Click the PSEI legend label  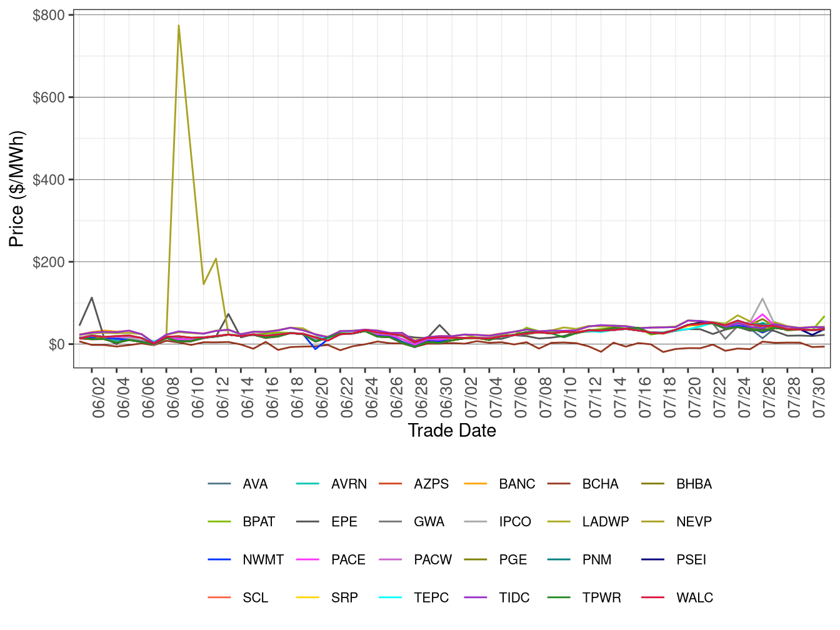[x=691, y=560]
